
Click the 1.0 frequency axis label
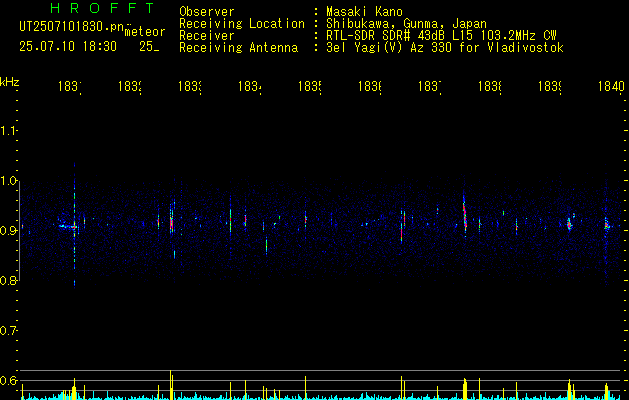[8, 181]
